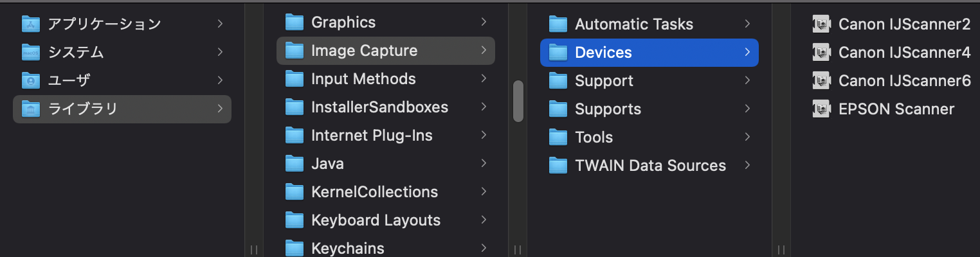Click the Canon IJScanner6 device icon

[x=822, y=81]
